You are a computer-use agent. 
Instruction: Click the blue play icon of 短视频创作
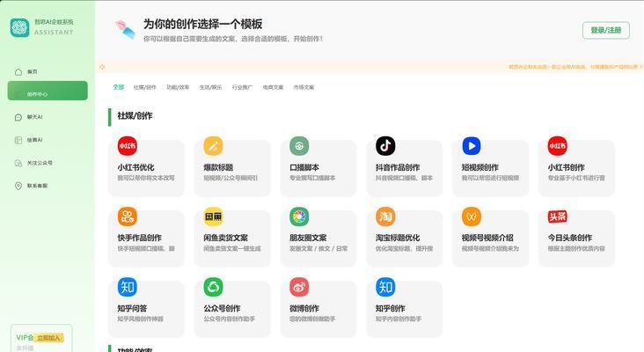pyautogui.click(x=471, y=146)
